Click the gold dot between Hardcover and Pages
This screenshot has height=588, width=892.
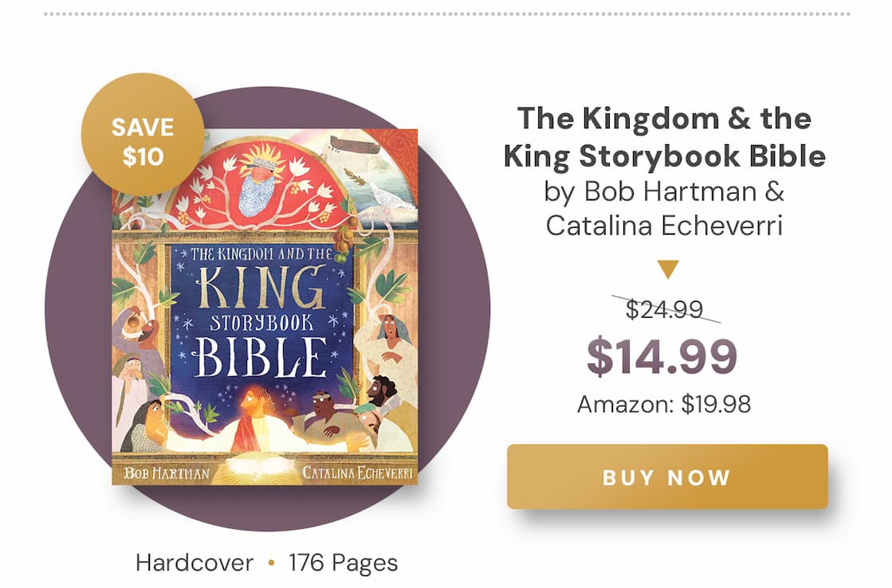tap(271, 563)
